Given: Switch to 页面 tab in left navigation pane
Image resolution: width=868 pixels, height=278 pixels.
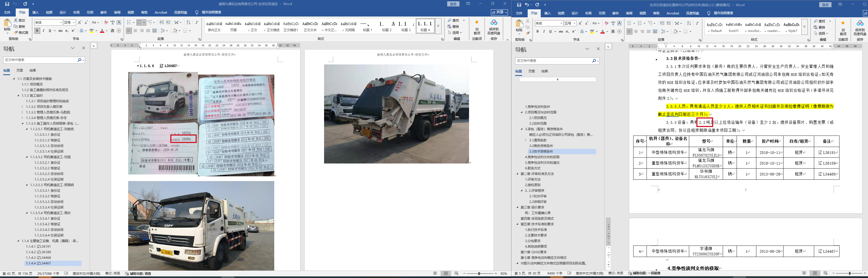Looking at the screenshot, I should [x=20, y=70].
